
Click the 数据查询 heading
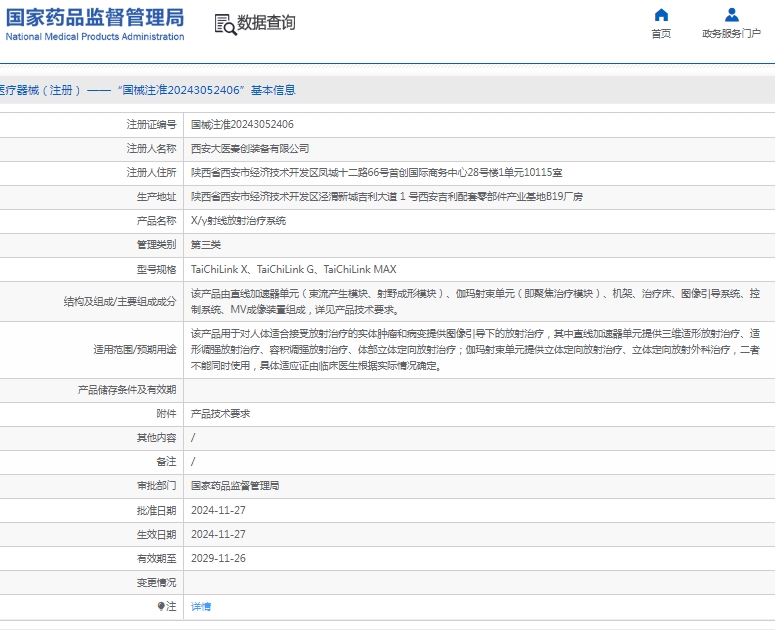click(266, 23)
